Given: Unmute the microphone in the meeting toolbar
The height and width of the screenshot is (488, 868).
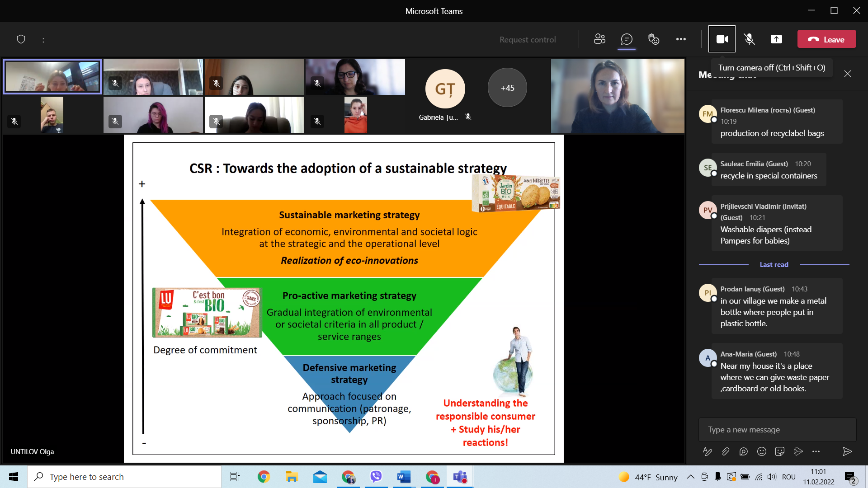Looking at the screenshot, I should tap(749, 39).
